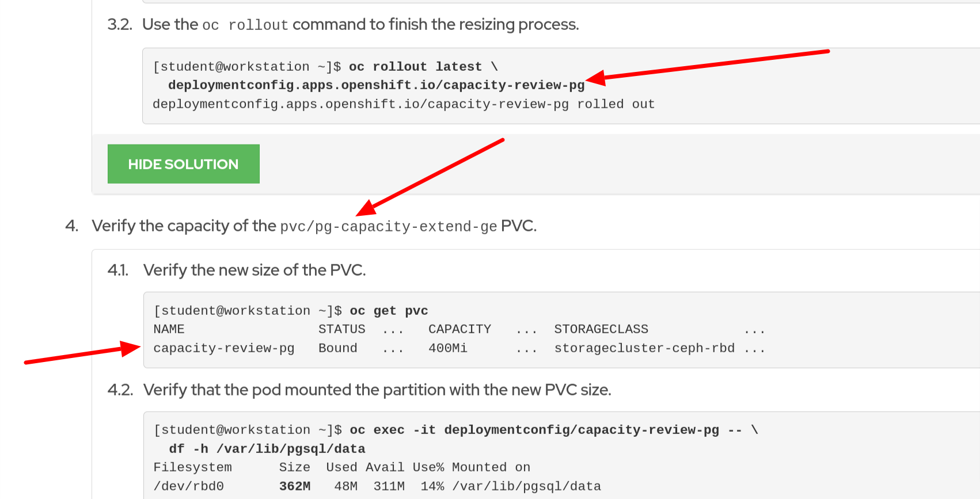Click the storagecluster-ceph-rbd storage class value
This screenshot has height=499, width=980.
[x=644, y=348]
